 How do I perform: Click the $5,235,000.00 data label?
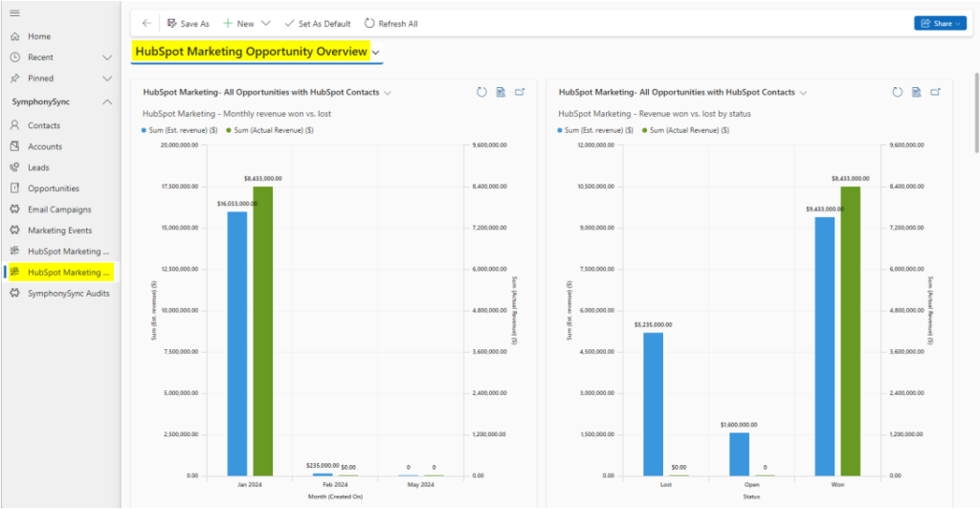[x=653, y=325]
